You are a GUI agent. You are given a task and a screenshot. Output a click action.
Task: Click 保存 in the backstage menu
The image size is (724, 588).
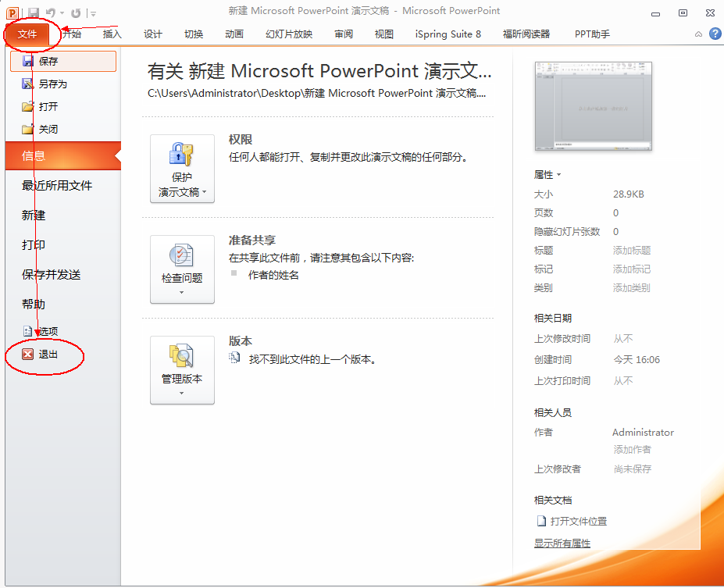(63, 61)
